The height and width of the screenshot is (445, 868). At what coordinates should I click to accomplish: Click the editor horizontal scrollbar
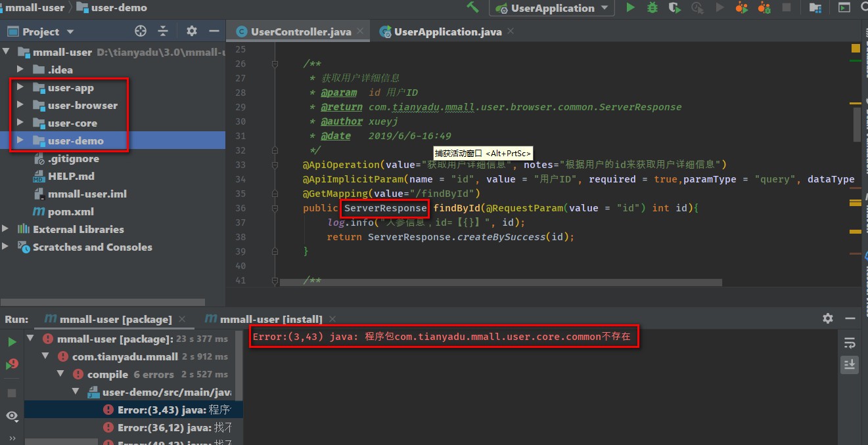pyautogui.click(x=501, y=282)
